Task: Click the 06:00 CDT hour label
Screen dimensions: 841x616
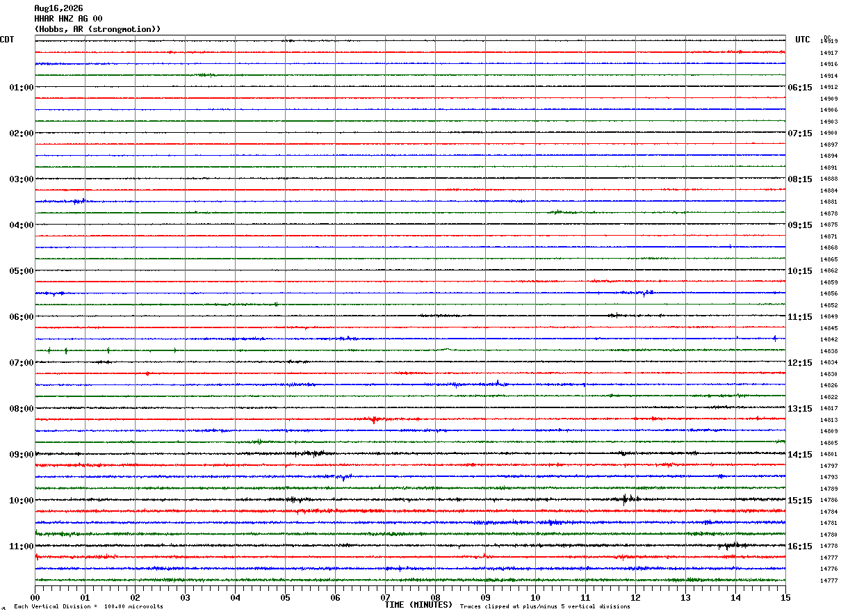Action: [21, 317]
